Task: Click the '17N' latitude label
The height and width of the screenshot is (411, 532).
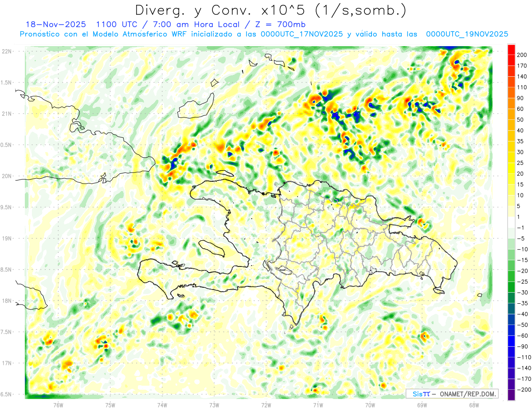Action: (7, 363)
